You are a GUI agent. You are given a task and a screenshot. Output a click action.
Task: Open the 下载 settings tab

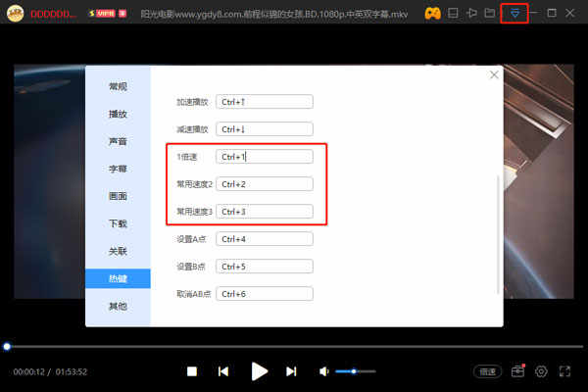118,223
